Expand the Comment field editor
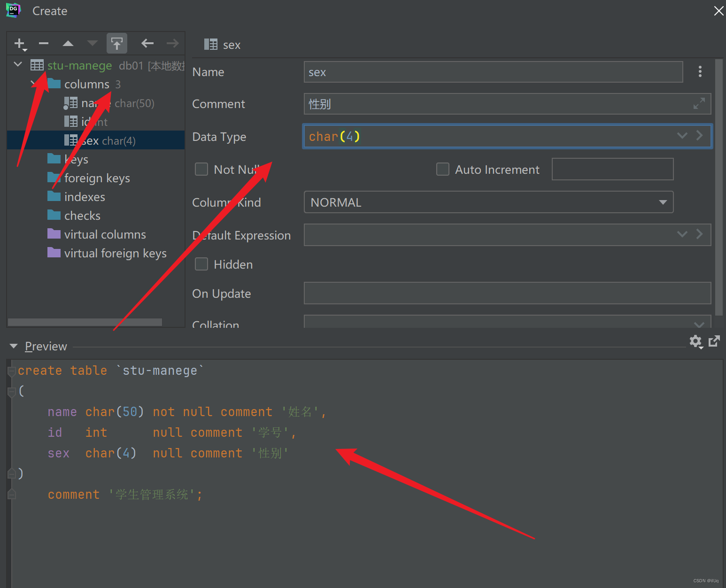726x588 pixels. point(699,103)
